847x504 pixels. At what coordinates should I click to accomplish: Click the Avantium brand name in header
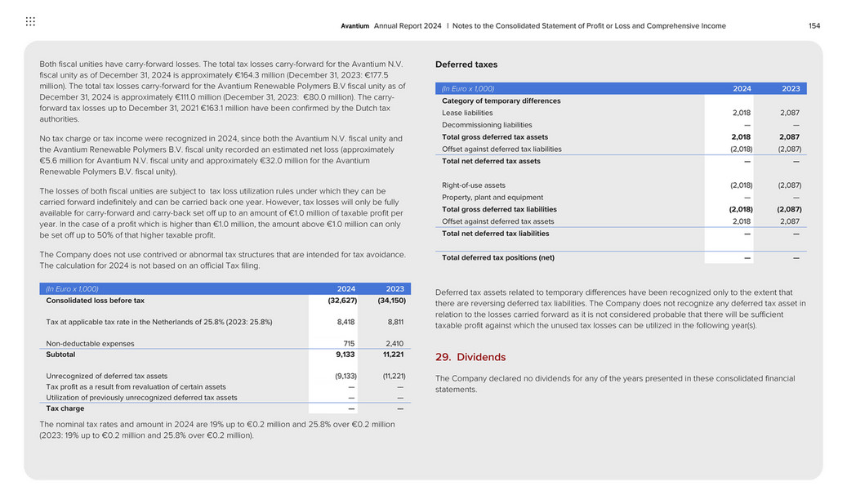point(355,26)
